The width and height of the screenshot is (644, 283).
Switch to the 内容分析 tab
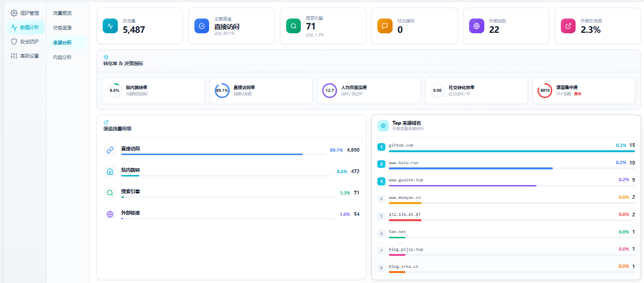[62, 57]
